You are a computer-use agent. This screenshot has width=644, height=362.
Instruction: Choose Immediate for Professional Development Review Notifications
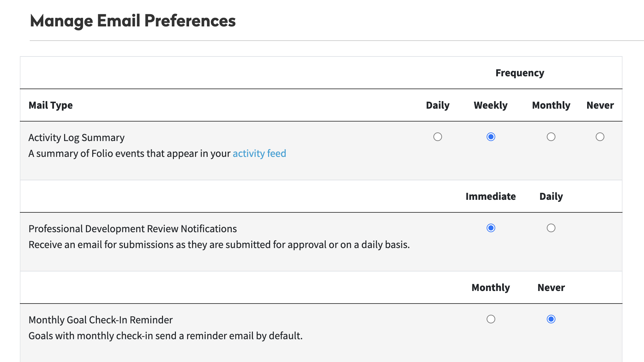pos(491,228)
